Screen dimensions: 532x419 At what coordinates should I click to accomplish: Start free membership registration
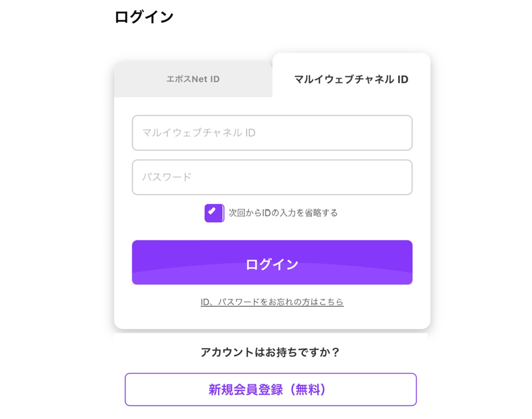(270, 390)
